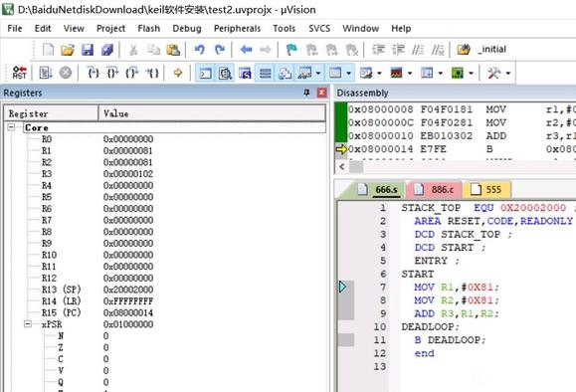Screen dimensions: 576x392
Task: Collapse the xPSR register node
Action: click(x=28, y=324)
